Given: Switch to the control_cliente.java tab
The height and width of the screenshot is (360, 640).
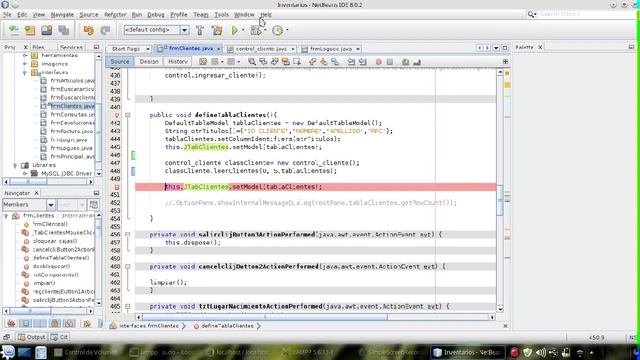Looking at the screenshot, I should point(261,49).
